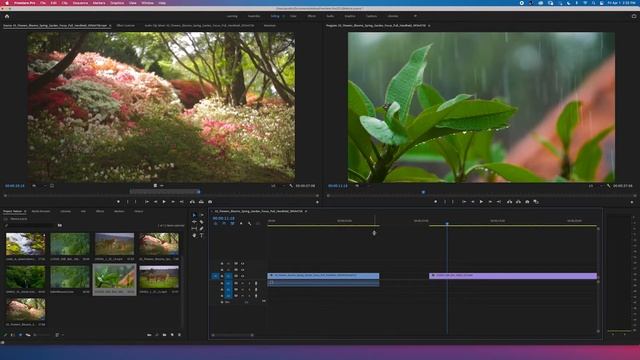This screenshot has width=640, height=360.
Task: Toggle sequence nesting insert mode in the timeline
Action: pyautogui.click(x=216, y=224)
